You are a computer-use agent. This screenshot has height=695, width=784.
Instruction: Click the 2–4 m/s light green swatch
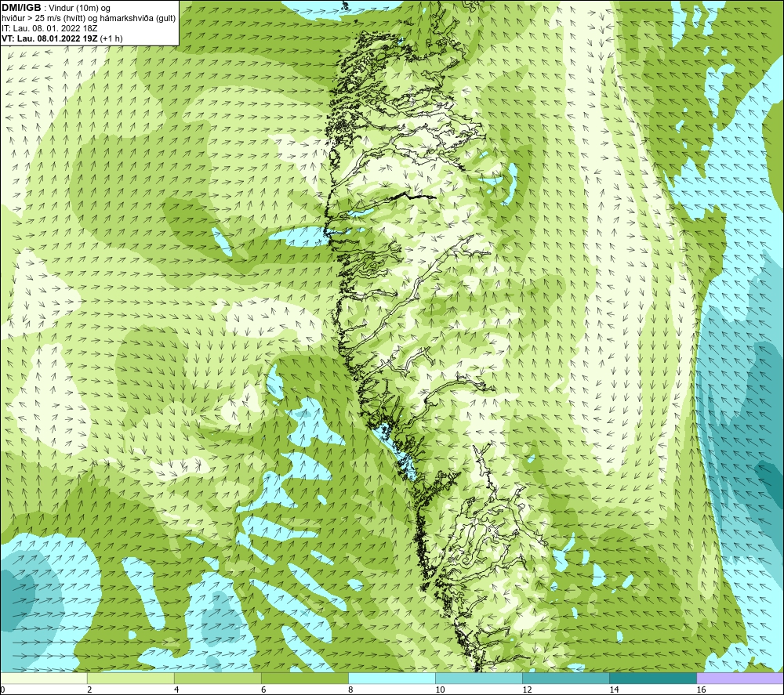click(x=130, y=678)
